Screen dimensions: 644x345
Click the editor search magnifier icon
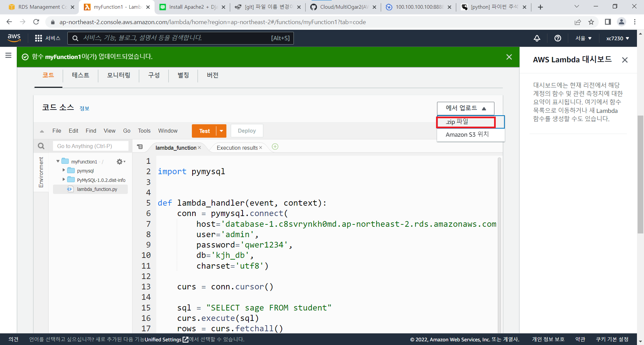pyautogui.click(x=41, y=146)
